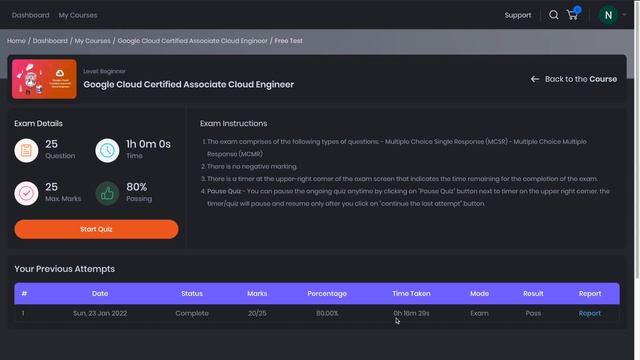Click the clock time icon
Image resolution: width=640 pixels, height=360 pixels.
tap(107, 150)
